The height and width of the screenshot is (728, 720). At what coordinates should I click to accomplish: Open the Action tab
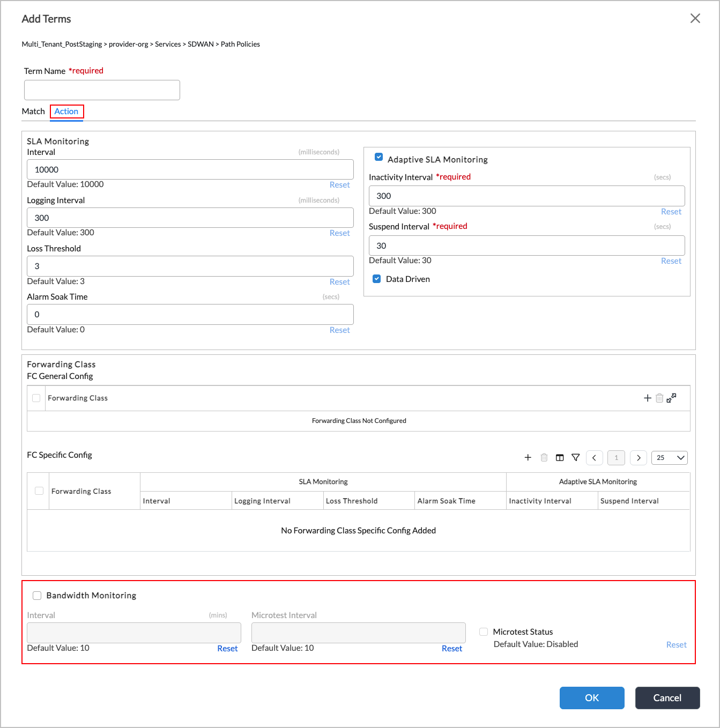click(66, 111)
